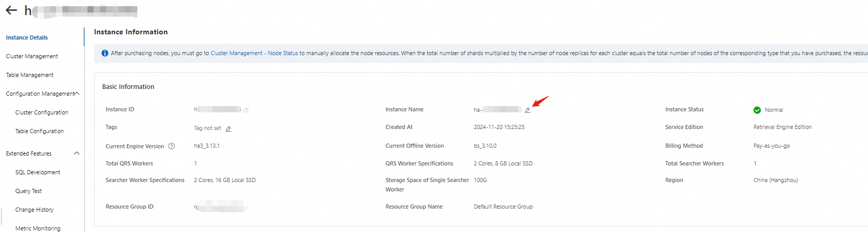Viewport: 868px width, 232px height.
Task: Select offline version bs_3.10.0
Action: pyautogui.click(x=485, y=146)
